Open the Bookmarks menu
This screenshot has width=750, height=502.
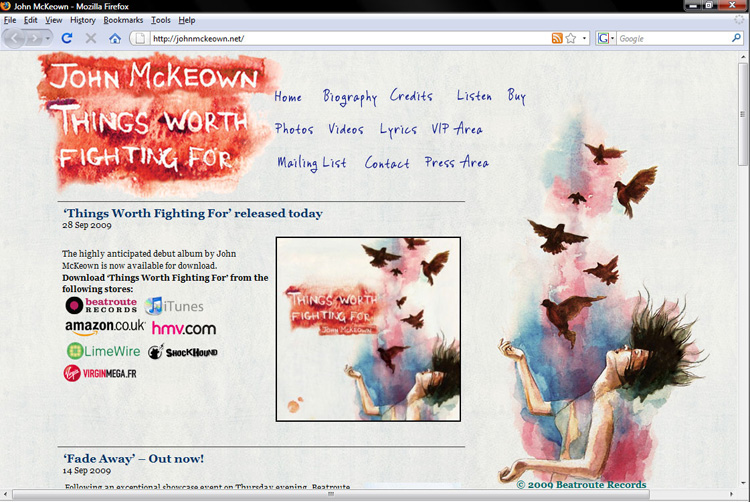(123, 20)
